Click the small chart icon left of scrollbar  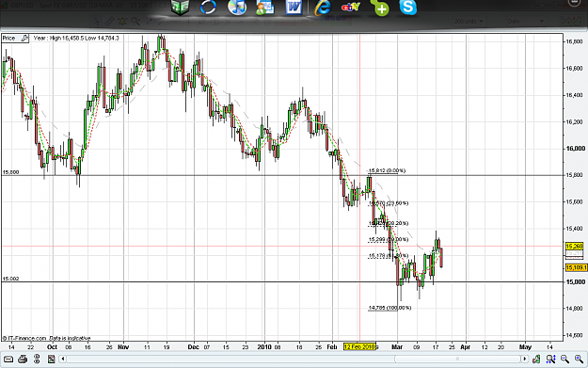click(x=52, y=360)
